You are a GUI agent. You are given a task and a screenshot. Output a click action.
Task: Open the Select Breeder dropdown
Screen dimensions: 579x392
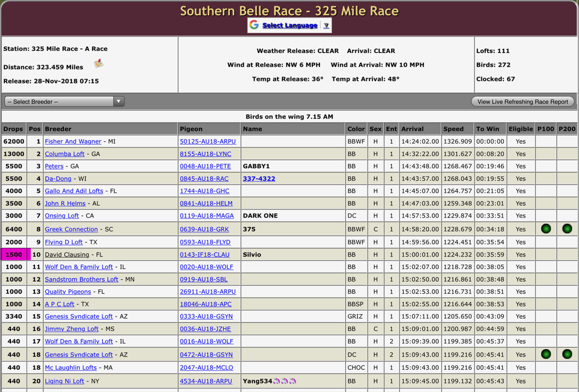click(x=64, y=102)
